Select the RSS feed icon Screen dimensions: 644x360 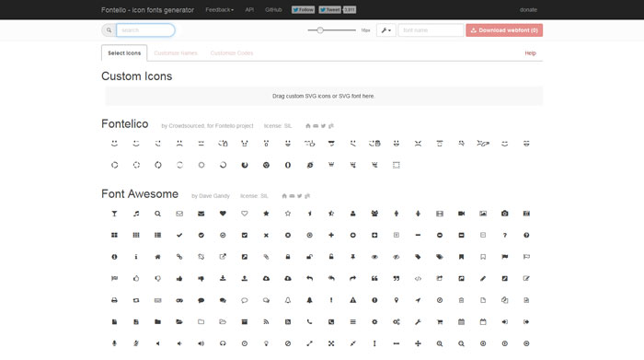(266, 322)
